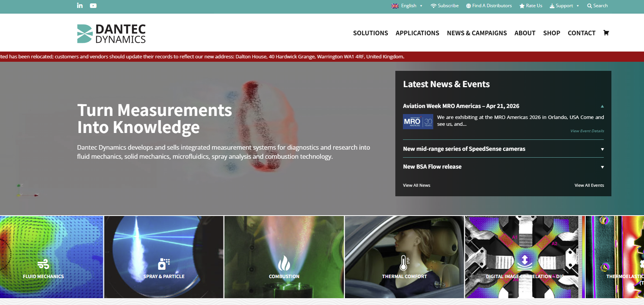Open the Thermoelastic tile
This screenshot has width=644, height=305.
pyautogui.click(x=614, y=257)
